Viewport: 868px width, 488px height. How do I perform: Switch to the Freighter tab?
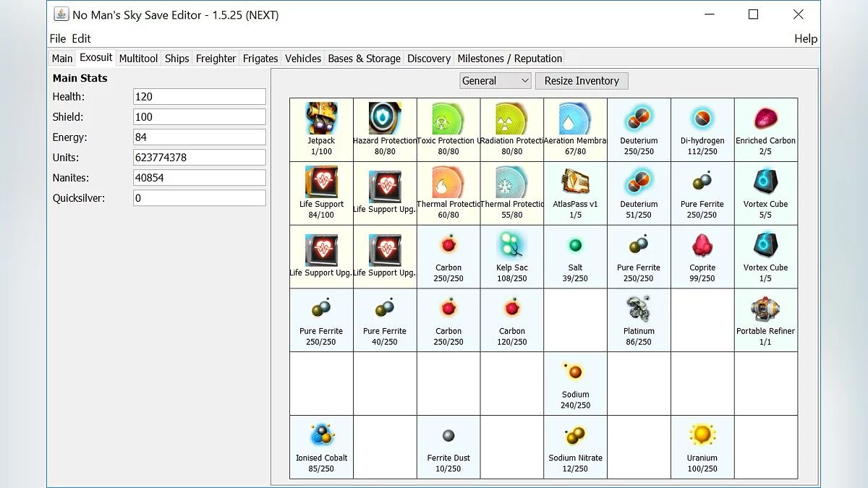coord(216,59)
